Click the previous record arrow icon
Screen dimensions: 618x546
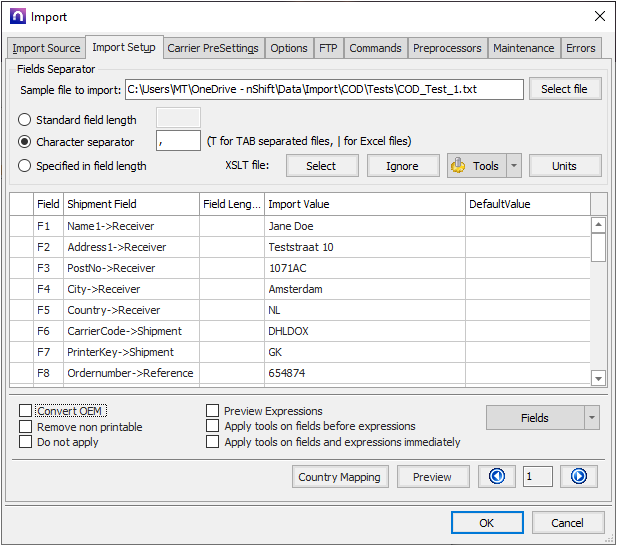point(497,476)
